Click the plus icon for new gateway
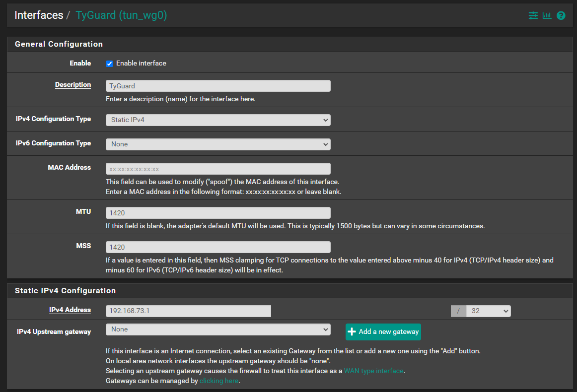Image resolution: width=577 pixels, height=392 pixels. click(352, 331)
